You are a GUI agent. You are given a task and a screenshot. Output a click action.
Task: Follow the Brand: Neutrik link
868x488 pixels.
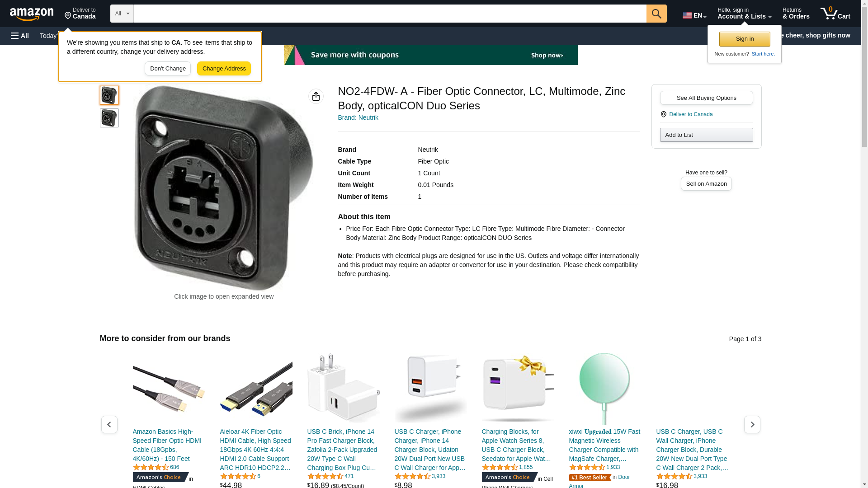[358, 117]
